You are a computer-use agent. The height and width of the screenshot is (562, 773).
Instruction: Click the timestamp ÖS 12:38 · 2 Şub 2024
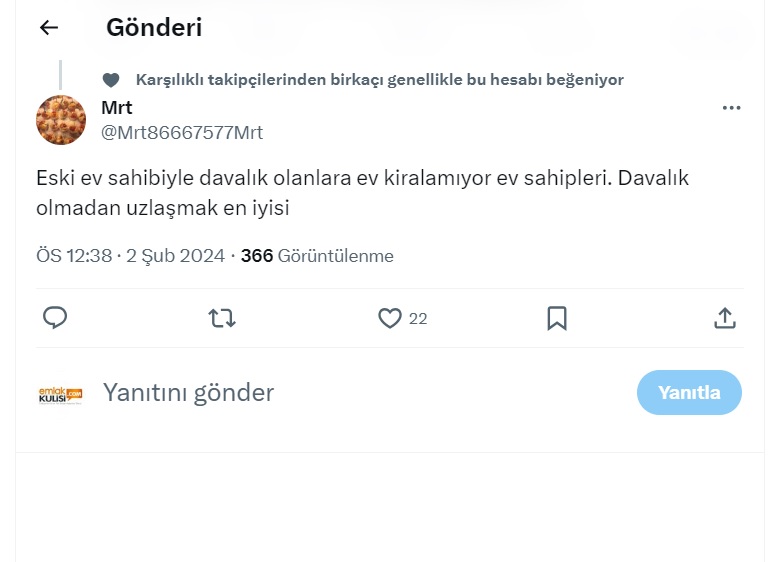[130, 256]
